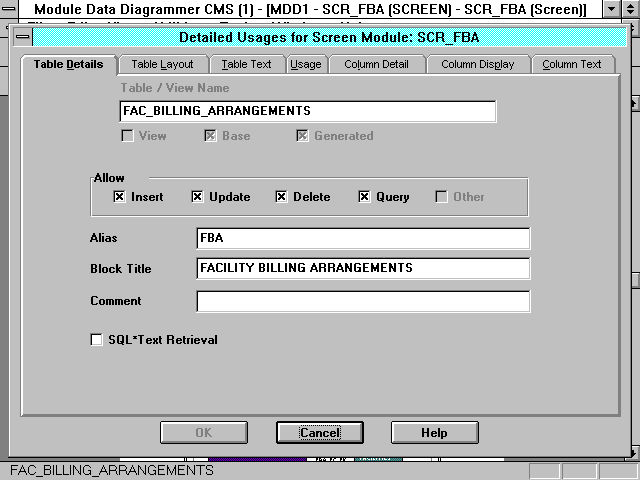Toggle the Update checkbox

click(x=197, y=197)
